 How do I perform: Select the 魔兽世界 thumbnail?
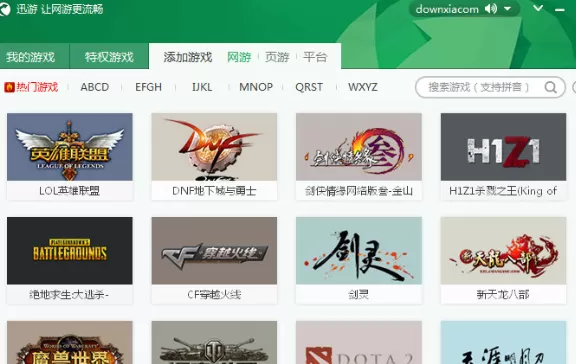[70, 343]
